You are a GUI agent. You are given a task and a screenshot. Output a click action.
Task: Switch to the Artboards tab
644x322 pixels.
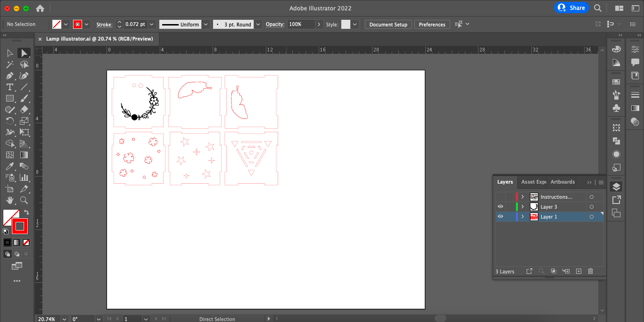coord(562,182)
